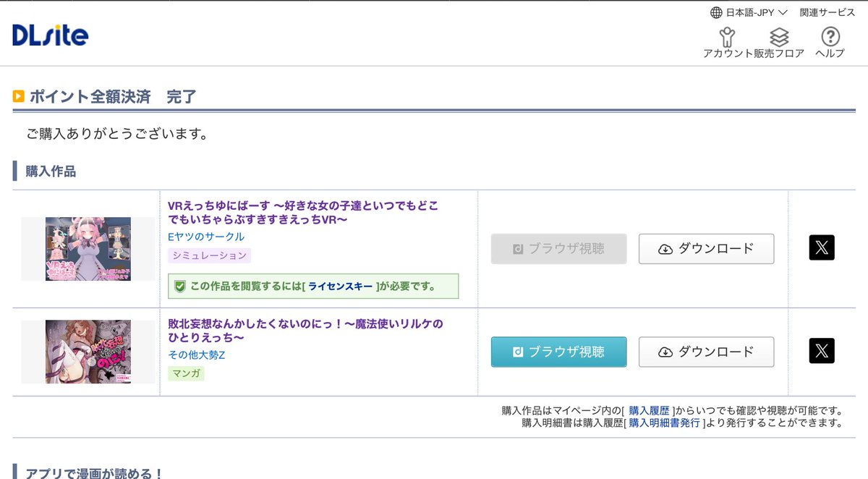Viewport: 868px width, 479px height.
Task: Open the VRえっちゆにばーす product thumbnail
Action: [88, 249]
